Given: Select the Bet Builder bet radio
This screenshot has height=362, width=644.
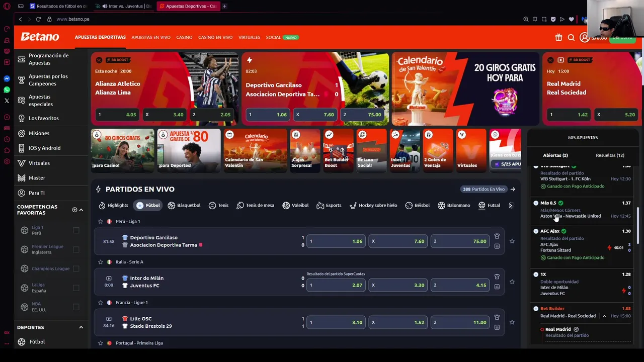Looking at the screenshot, I should 536,309.
